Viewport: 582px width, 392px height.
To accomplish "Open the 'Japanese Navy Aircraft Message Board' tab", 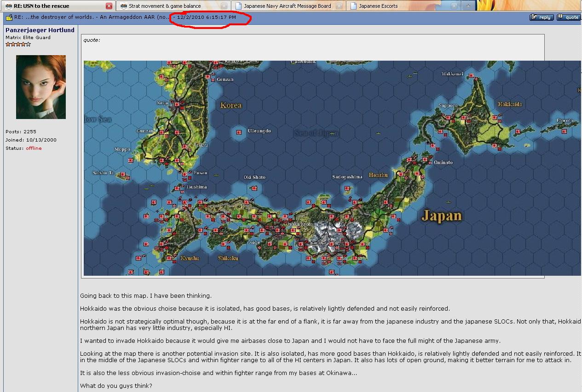I will [x=288, y=6].
